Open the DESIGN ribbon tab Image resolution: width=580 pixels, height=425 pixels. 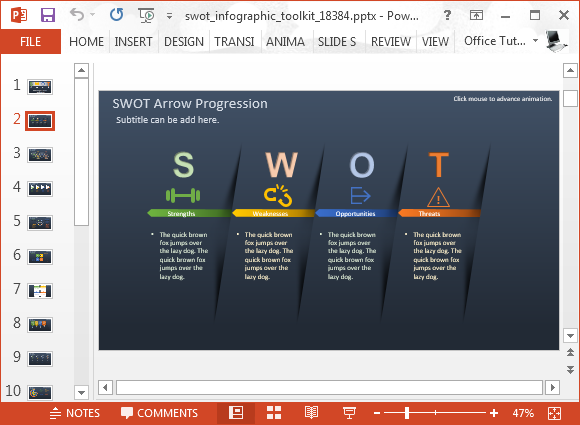click(x=184, y=41)
